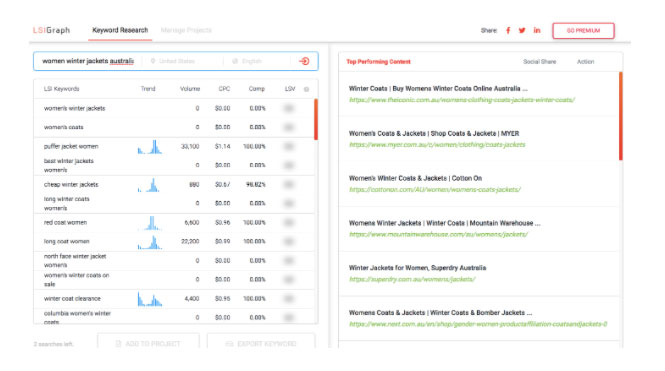Open 'Women's Winter Coats & Jackets | Cotton On'
The height and width of the screenshot is (371, 665).
point(415,178)
